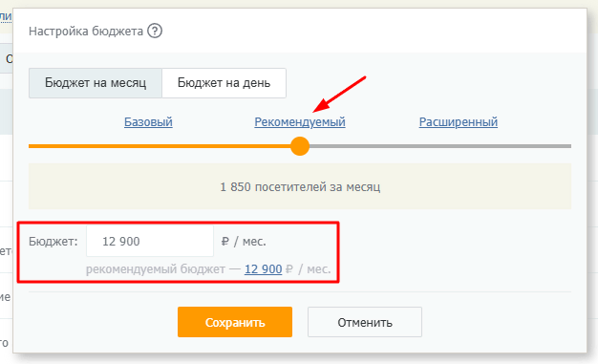Viewport: 598px width, 364px height.
Task: Click the orange slider handle
Action: 300,146
